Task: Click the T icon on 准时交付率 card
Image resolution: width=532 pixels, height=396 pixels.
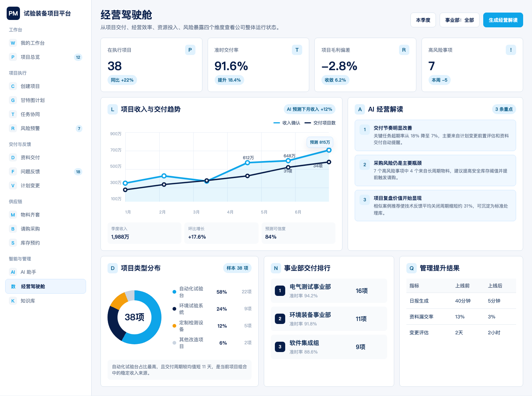Action: (x=297, y=50)
